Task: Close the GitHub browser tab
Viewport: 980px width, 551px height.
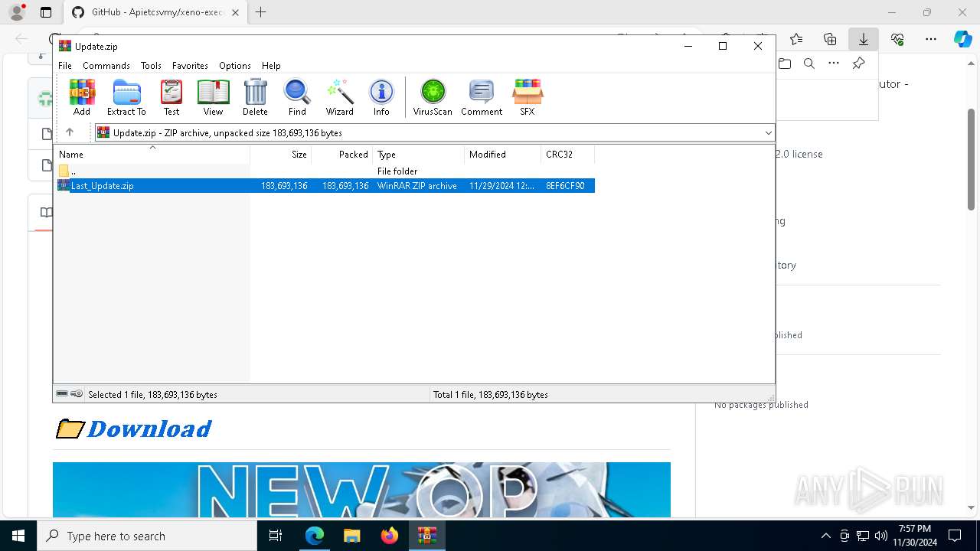Action: click(x=235, y=12)
